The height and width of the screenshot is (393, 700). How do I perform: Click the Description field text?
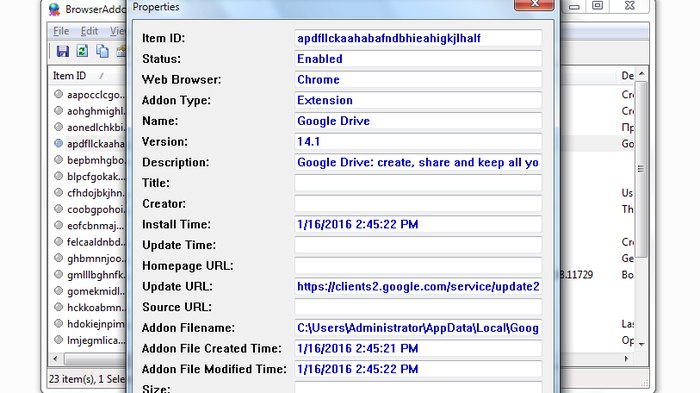coord(418,162)
